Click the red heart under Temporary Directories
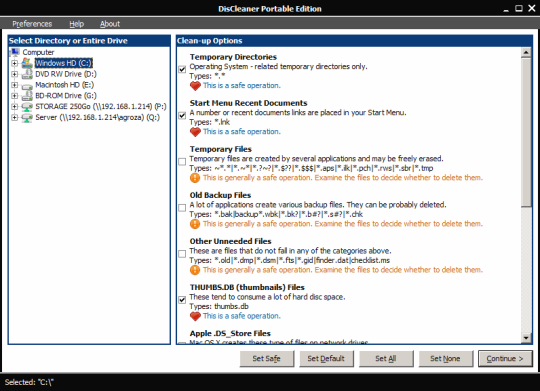This screenshot has height=391, width=540. pos(195,86)
